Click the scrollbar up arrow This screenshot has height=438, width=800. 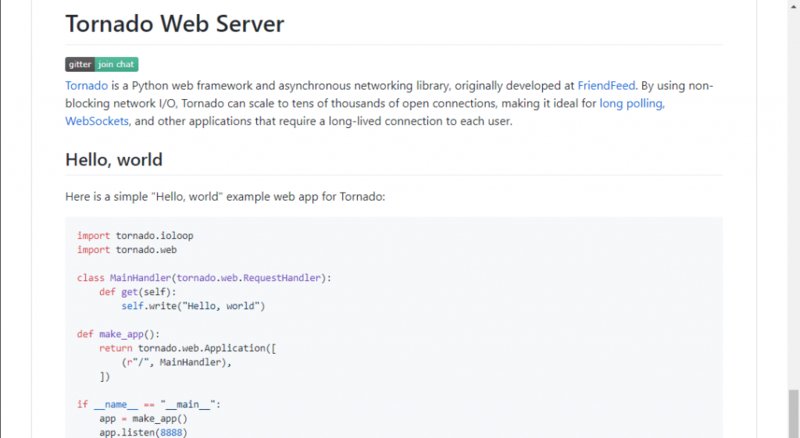pos(793,5)
